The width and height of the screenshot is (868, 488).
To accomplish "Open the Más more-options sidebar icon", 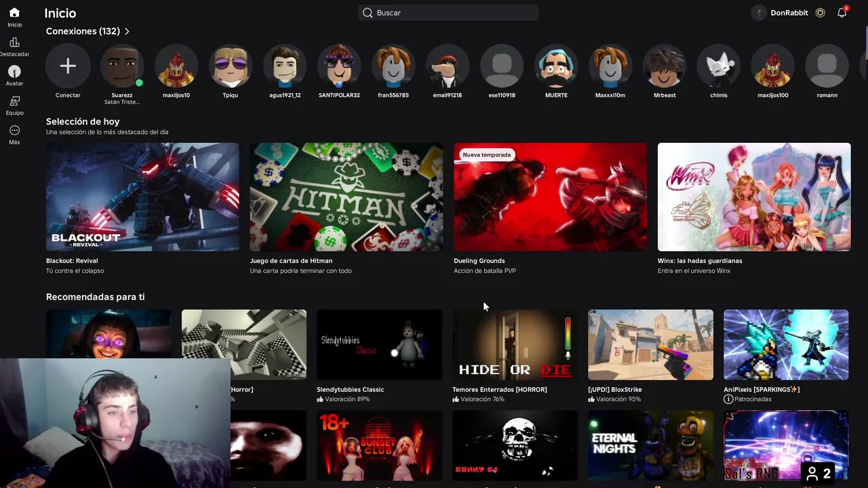I will pyautogui.click(x=14, y=131).
